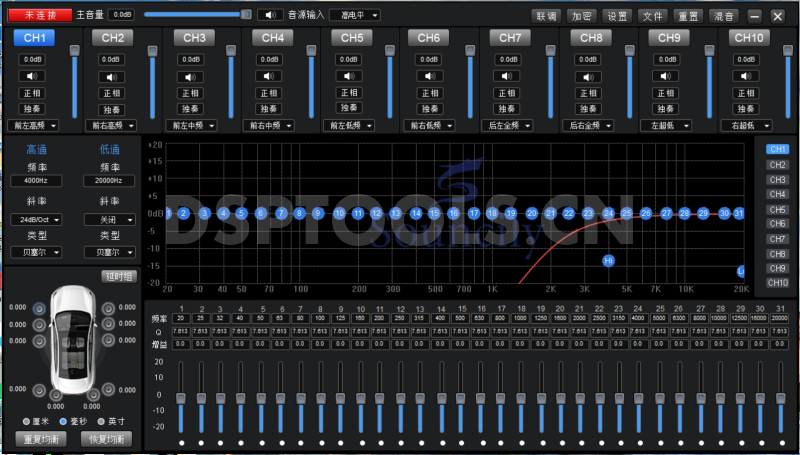
Task: Click the 联调 link-tuning button
Action: point(546,16)
